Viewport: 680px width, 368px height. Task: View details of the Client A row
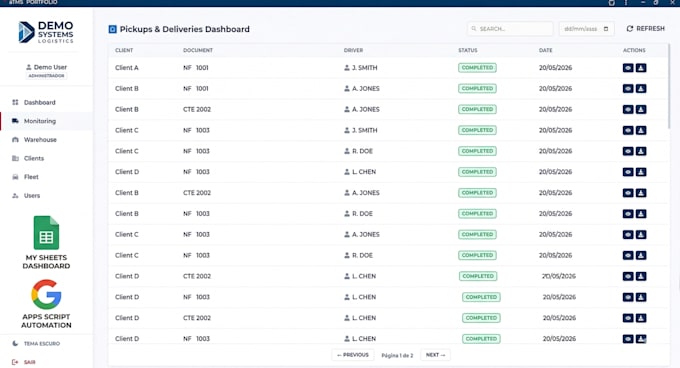point(628,68)
